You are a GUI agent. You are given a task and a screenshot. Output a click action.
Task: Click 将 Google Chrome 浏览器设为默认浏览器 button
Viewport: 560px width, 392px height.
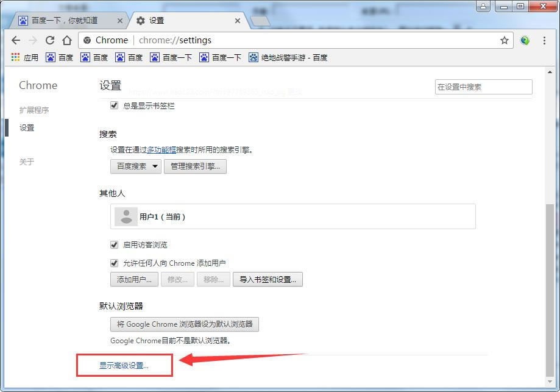tap(185, 324)
